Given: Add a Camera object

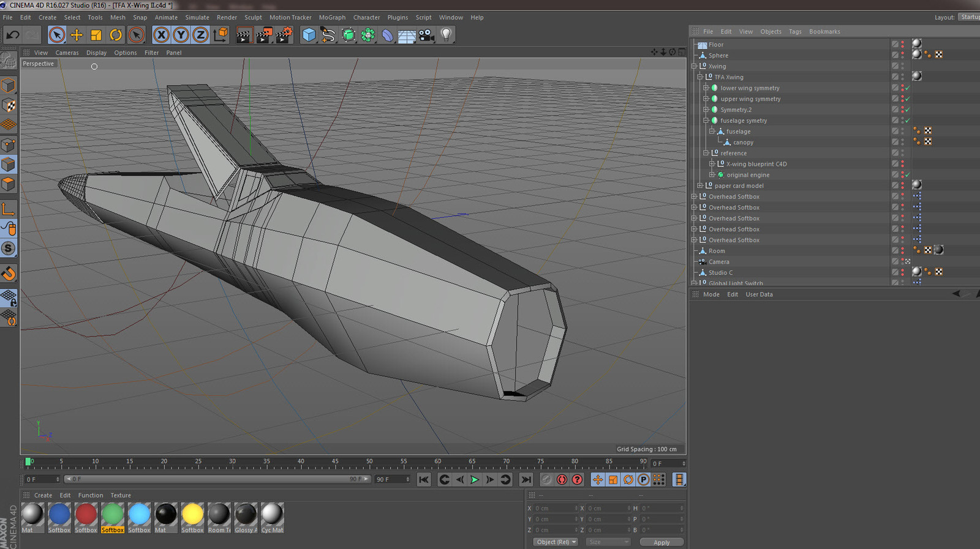Looking at the screenshot, I should click(427, 35).
